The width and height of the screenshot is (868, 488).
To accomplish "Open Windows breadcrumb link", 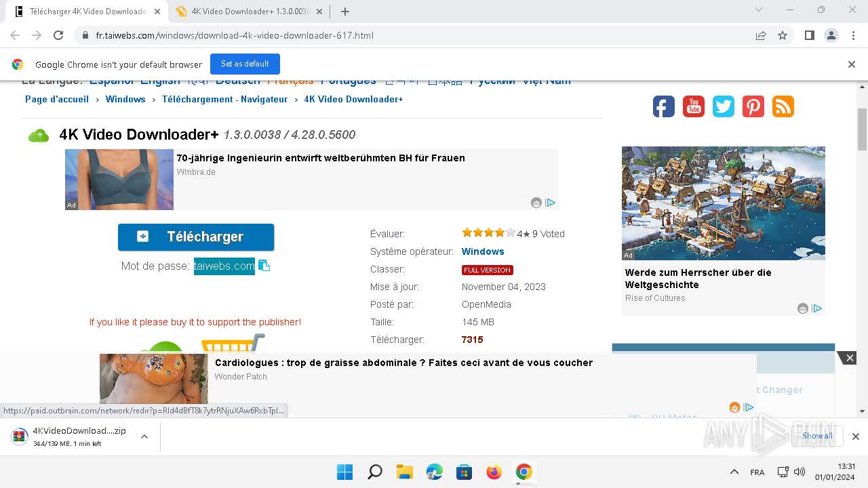I will tap(125, 99).
